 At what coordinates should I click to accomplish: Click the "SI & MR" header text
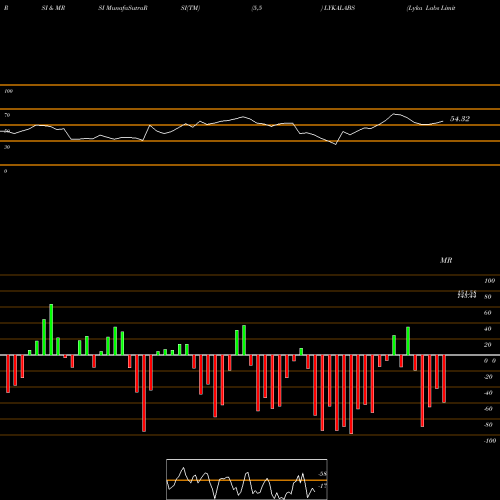coord(53,8)
